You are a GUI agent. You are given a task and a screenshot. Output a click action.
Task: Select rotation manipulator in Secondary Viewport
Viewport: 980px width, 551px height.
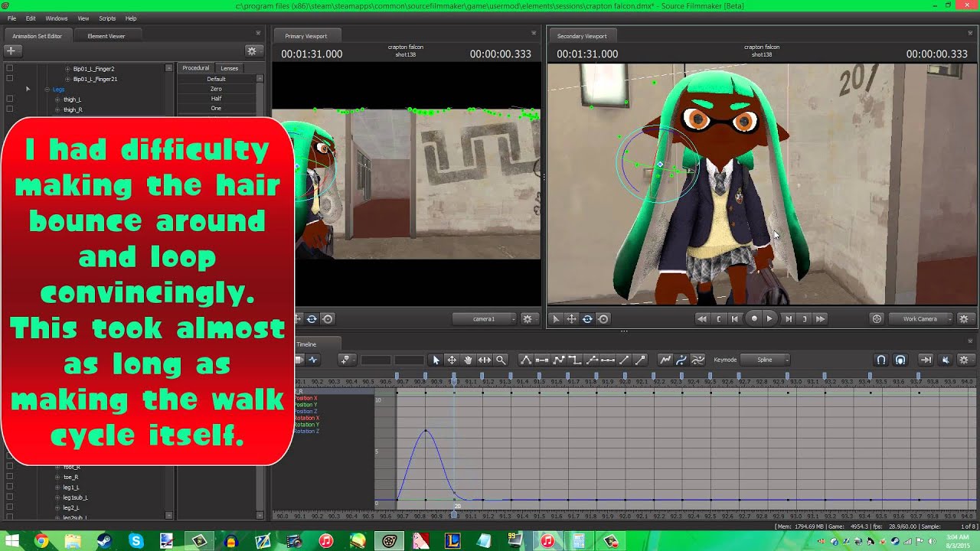pos(587,319)
